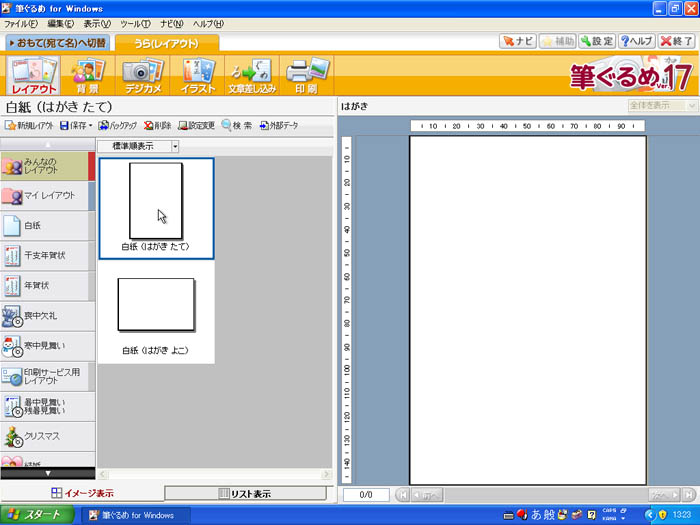Open the イラスト (illustration) tool
Screen dimensions: 700x525
(197, 76)
